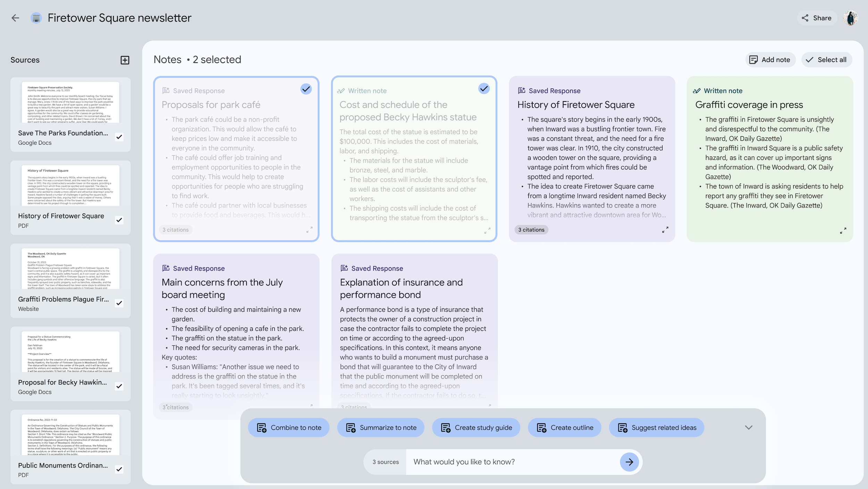The image size is (868, 489).
Task: Expand the History of Firetower Square note
Action: click(x=665, y=230)
